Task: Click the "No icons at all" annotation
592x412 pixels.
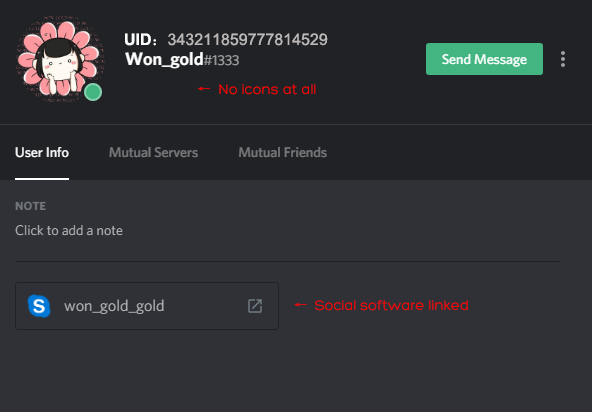Action: [x=267, y=89]
